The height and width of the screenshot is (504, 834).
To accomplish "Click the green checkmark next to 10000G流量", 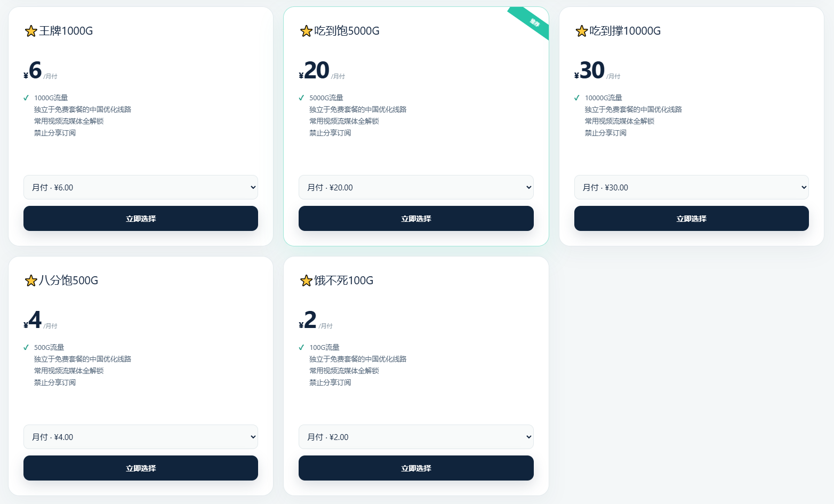I will (x=577, y=98).
